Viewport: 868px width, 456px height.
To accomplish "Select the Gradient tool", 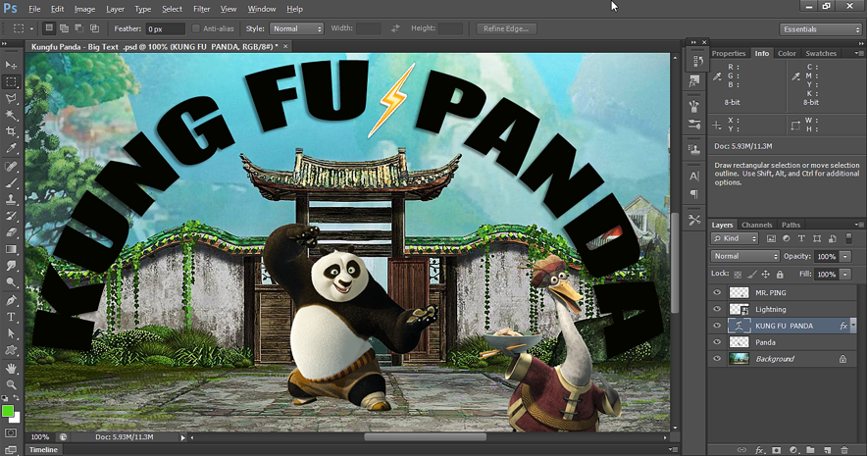I will 11,250.
